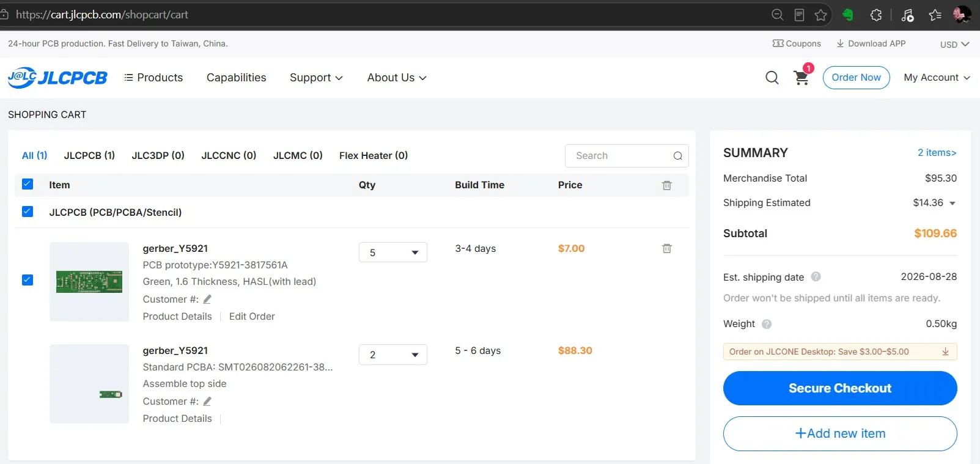Click the PCB prototype:Y5921-3817561A text

[x=215, y=265]
